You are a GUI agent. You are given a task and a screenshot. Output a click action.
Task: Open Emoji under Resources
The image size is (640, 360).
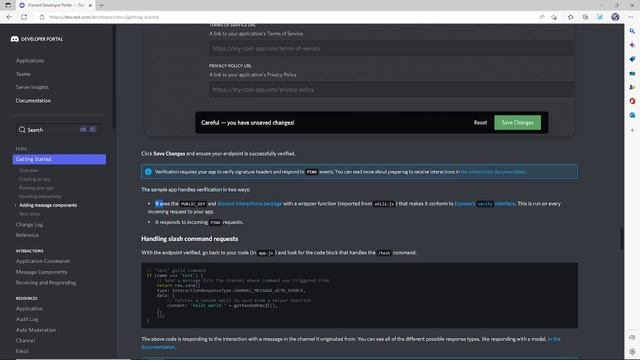click(22, 351)
